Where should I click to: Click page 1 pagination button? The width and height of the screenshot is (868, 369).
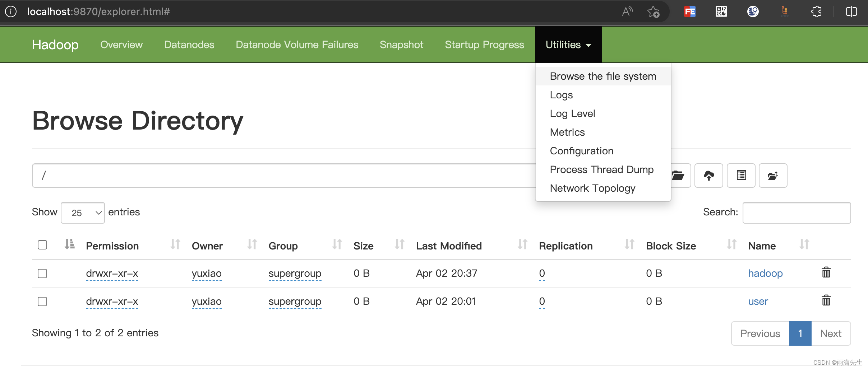click(x=800, y=333)
